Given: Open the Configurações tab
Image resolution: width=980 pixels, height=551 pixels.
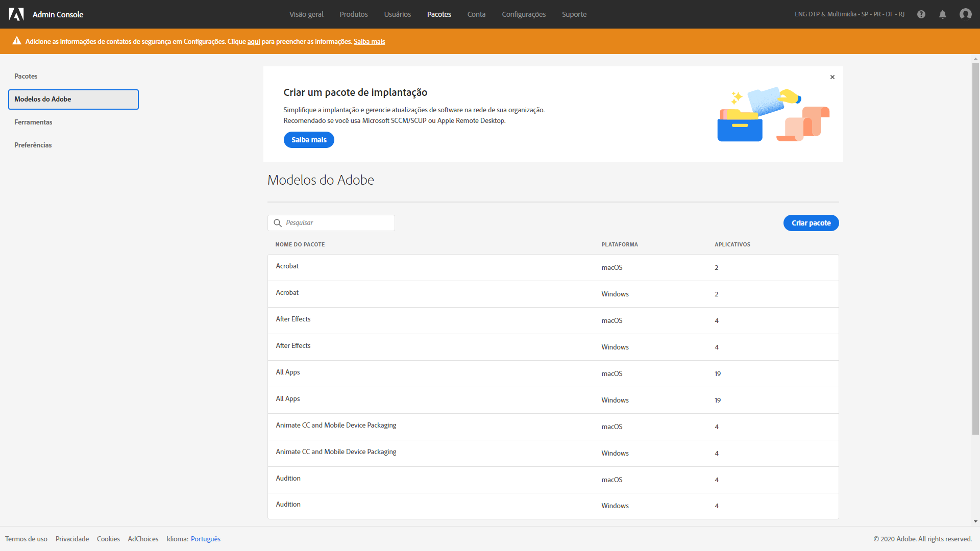Looking at the screenshot, I should tap(524, 14).
